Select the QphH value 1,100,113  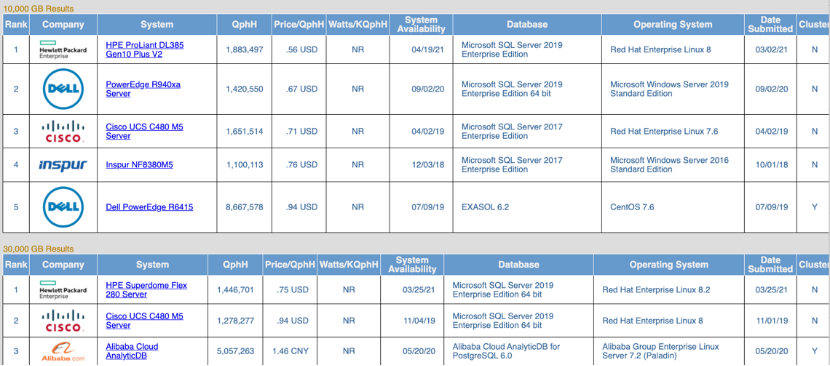(x=244, y=165)
